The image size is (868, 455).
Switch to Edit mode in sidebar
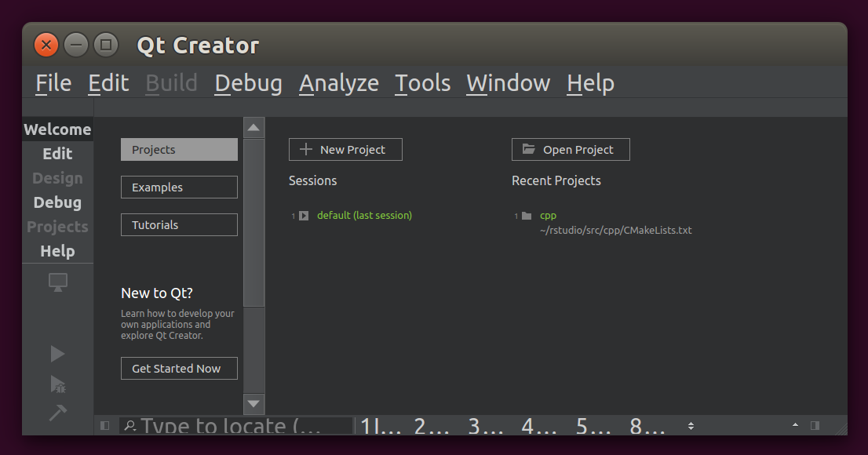(x=57, y=154)
